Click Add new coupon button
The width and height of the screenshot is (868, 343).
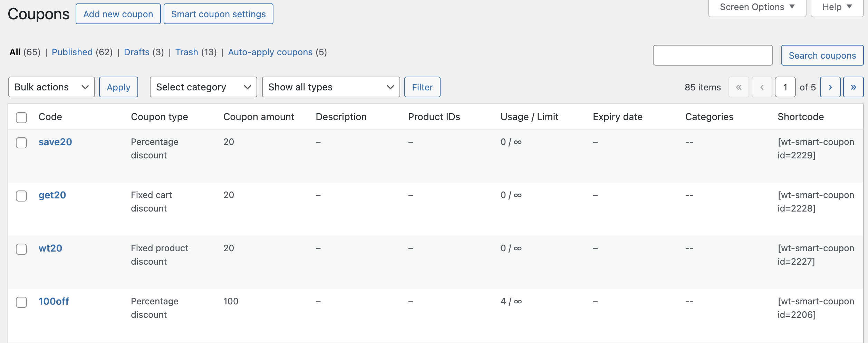coord(118,14)
